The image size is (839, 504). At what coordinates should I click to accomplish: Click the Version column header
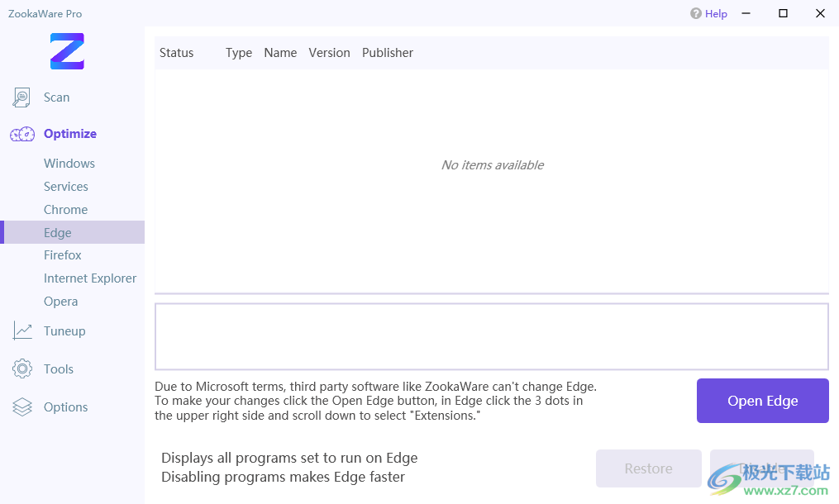pos(329,53)
